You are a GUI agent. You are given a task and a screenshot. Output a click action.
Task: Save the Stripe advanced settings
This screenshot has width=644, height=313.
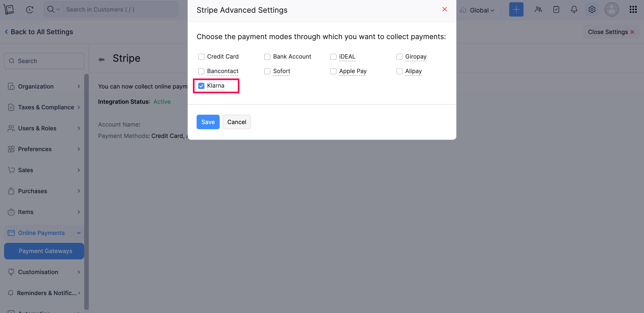pyautogui.click(x=208, y=122)
